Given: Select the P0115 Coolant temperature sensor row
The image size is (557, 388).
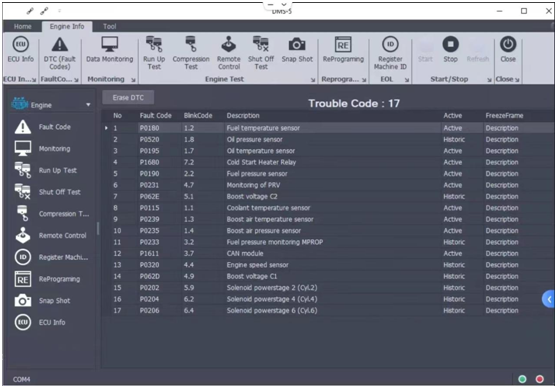Looking at the screenshot, I should point(328,208).
